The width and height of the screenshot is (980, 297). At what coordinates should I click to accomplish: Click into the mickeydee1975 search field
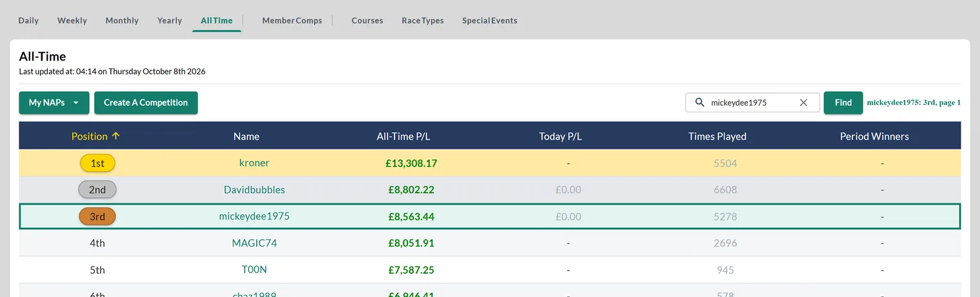click(x=751, y=102)
